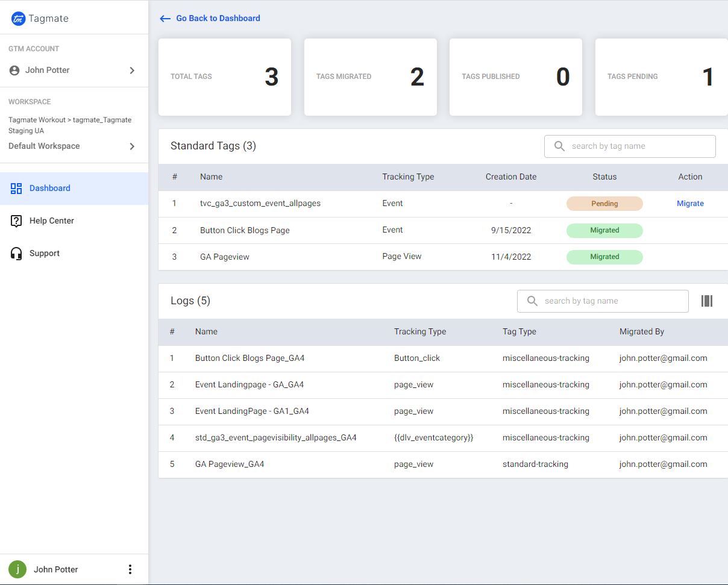This screenshot has height=585, width=728.
Task: Click the green John Potter avatar at bottom
Action: pos(17,569)
